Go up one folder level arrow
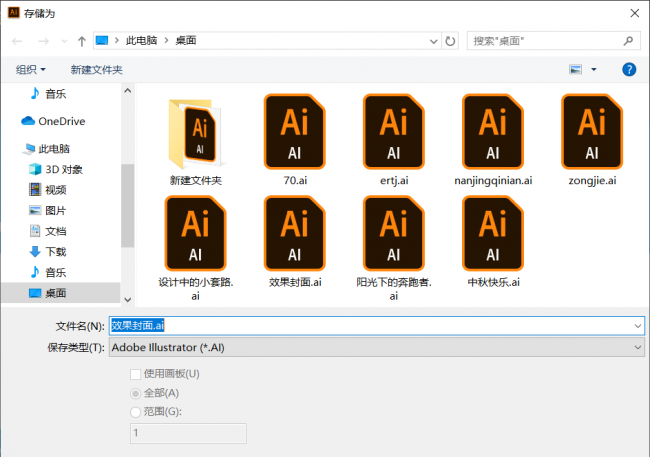The width and height of the screenshot is (650, 457). coord(82,41)
